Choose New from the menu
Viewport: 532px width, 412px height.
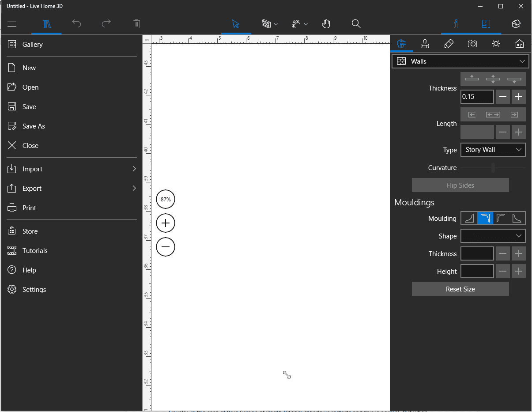point(72,68)
